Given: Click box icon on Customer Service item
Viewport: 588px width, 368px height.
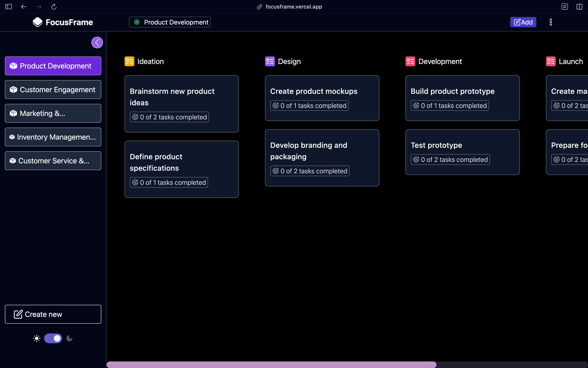Looking at the screenshot, I should pyautogui.click(x=13, y=161).
